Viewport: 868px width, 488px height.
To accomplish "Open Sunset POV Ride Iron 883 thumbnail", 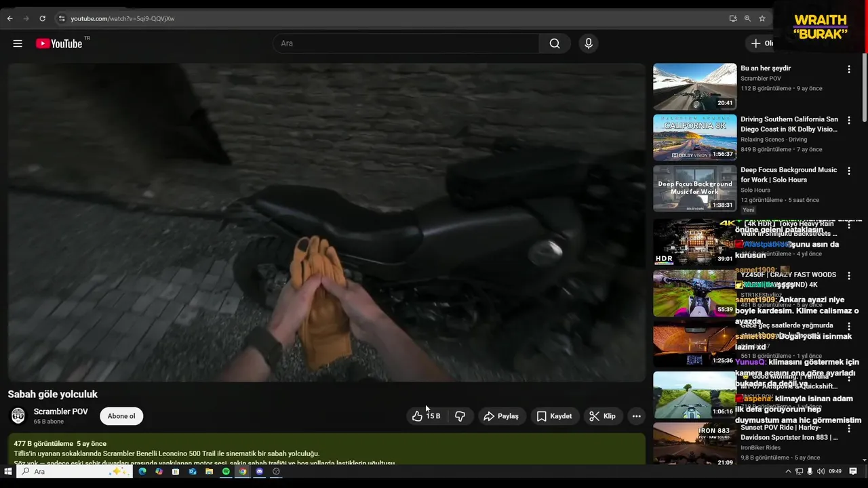I will click(694, 445).
